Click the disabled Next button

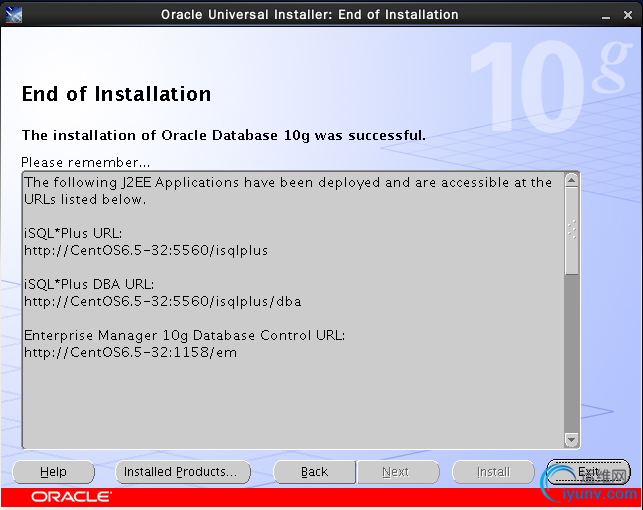pos(398,472)
